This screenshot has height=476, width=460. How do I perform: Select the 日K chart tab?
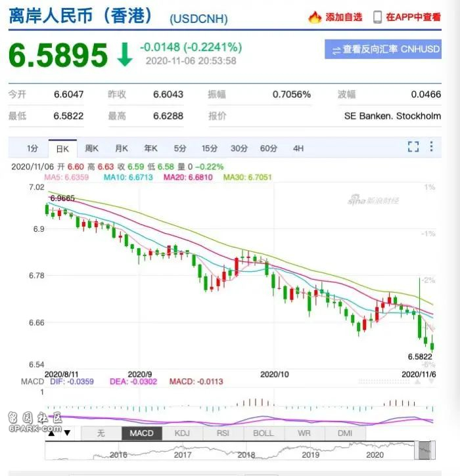click(62, 149)
